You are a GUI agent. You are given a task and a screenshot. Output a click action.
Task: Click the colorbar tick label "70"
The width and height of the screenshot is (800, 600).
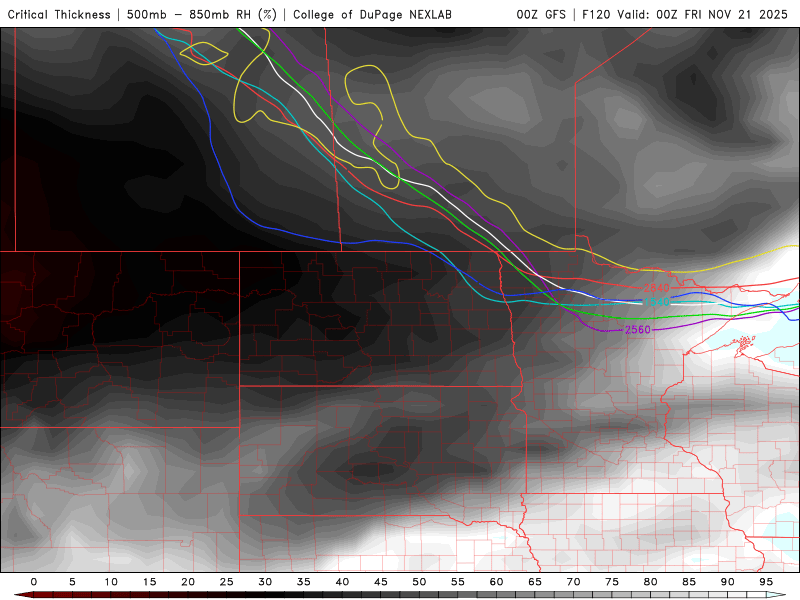click(x=573, y=582)
